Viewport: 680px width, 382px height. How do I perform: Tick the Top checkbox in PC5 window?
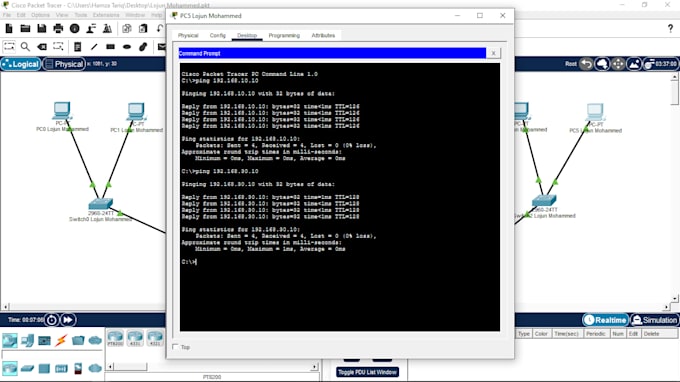pos(175,346)
